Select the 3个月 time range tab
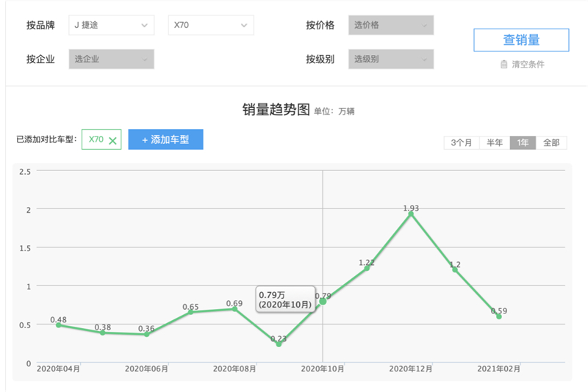The width and height of the screenshot is (588, 392). 462,142
